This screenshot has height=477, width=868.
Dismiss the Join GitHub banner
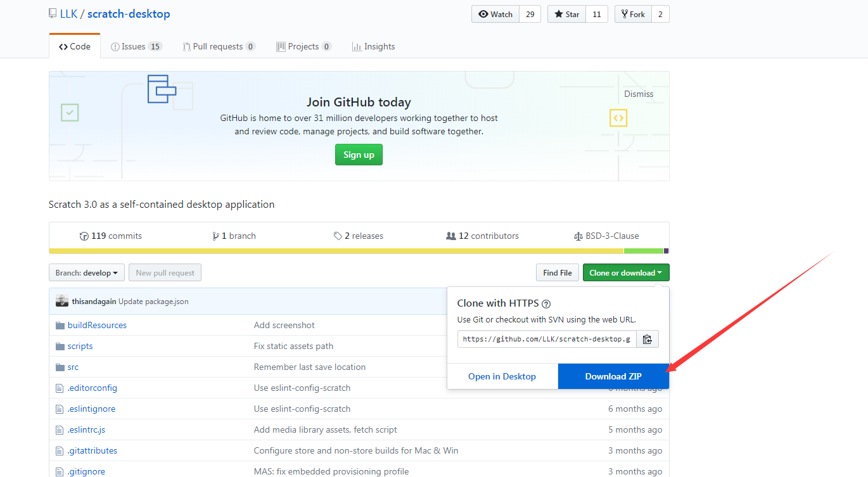pos(639,94)
